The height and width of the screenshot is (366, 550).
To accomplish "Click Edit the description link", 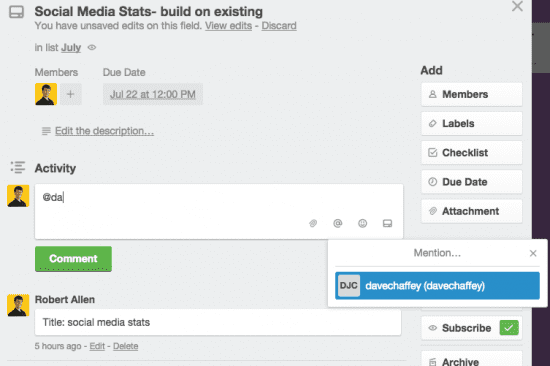I will (104, 131).
